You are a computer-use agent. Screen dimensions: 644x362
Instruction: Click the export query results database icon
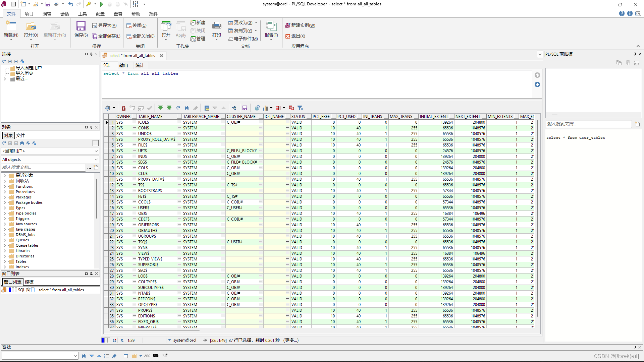tap(257, 108)
